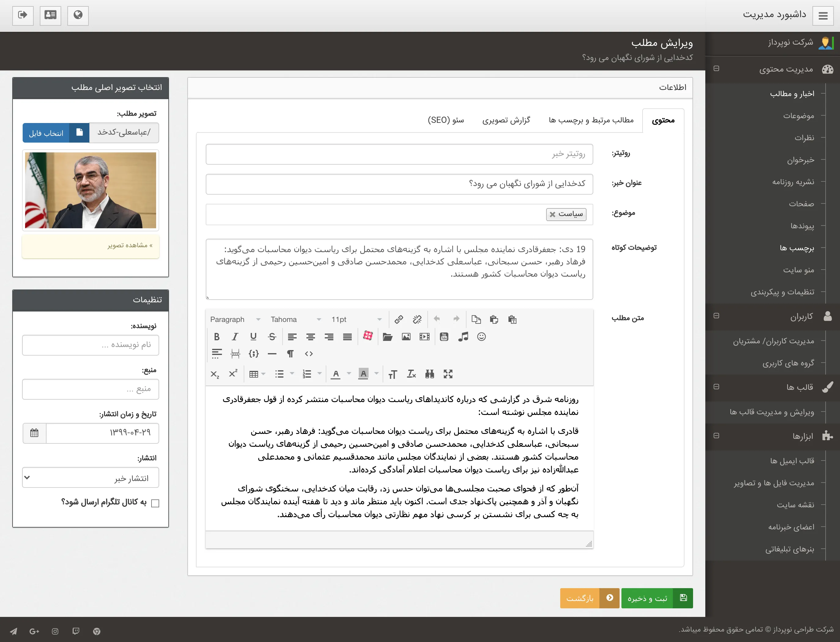
Task: Enable send to Telegram channel checkbox
Action: coord(155,503)
